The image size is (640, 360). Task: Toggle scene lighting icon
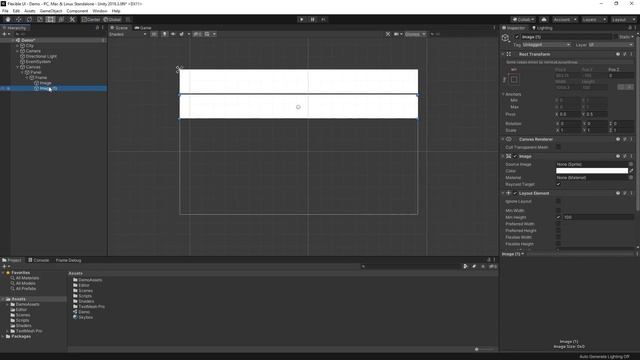pos(164,34)
